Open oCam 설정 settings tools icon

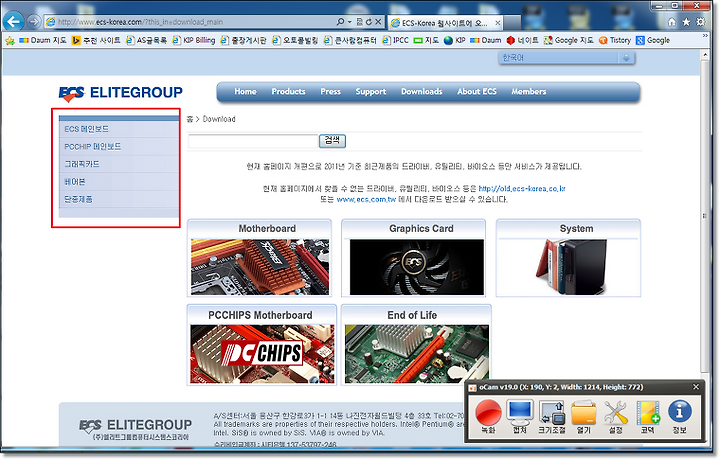click(615, 417)
